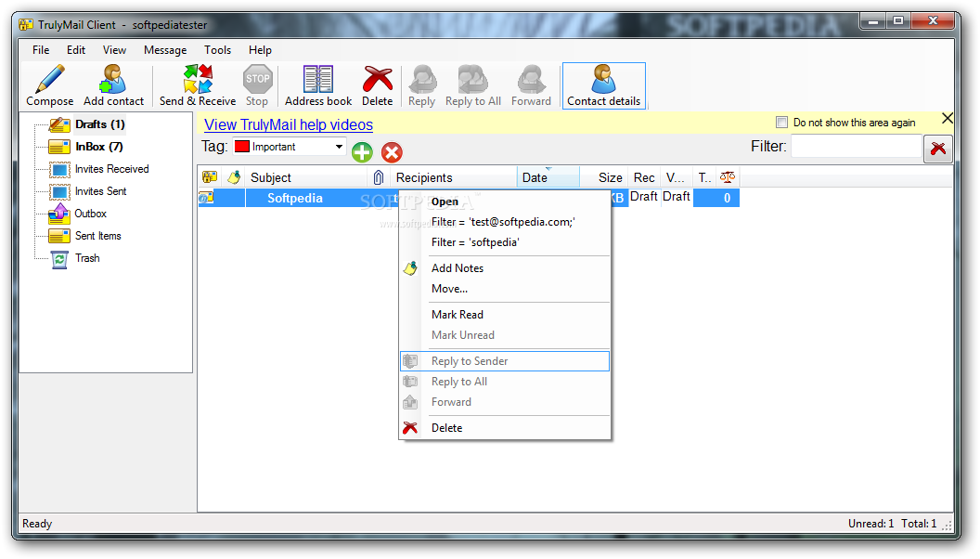Open the Sent Items folder
The image size is (980, 559).
pos(98,236)
